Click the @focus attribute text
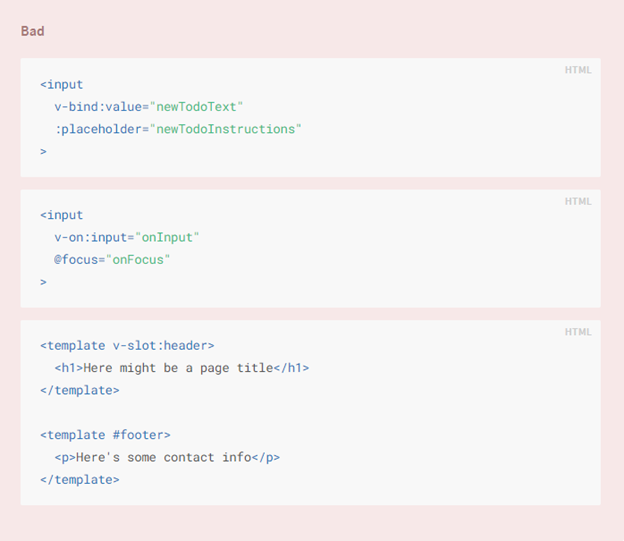This screenshot has height=541, width=624. tap(76, 260)
